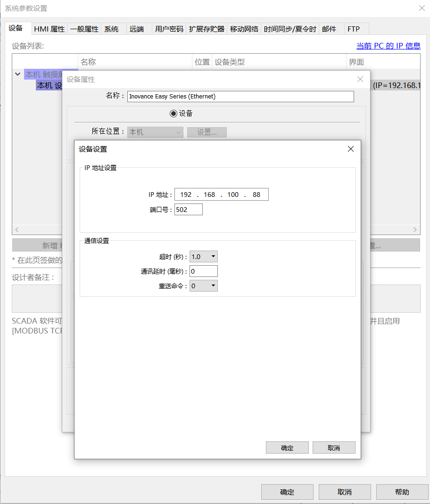The height and width of the screenshot is (504, 430).
Task: Click the device list scrollbar right arrow
Action: click(415, 230)
